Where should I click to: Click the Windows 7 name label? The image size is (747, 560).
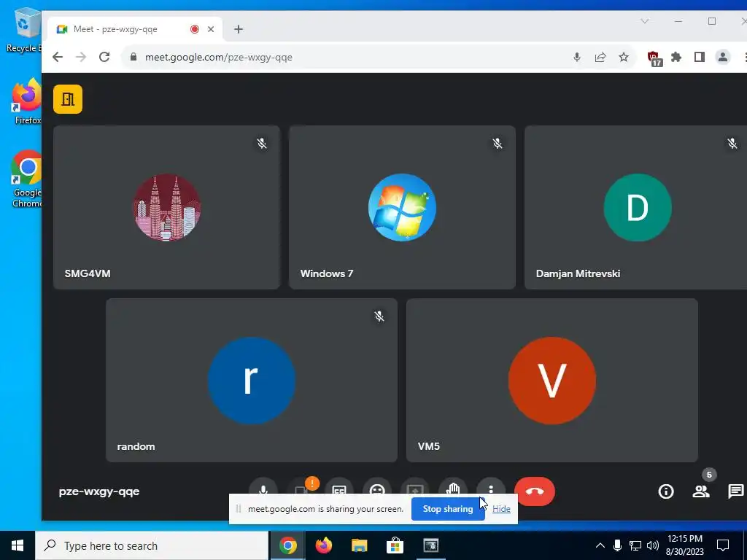tap(327, 273)
